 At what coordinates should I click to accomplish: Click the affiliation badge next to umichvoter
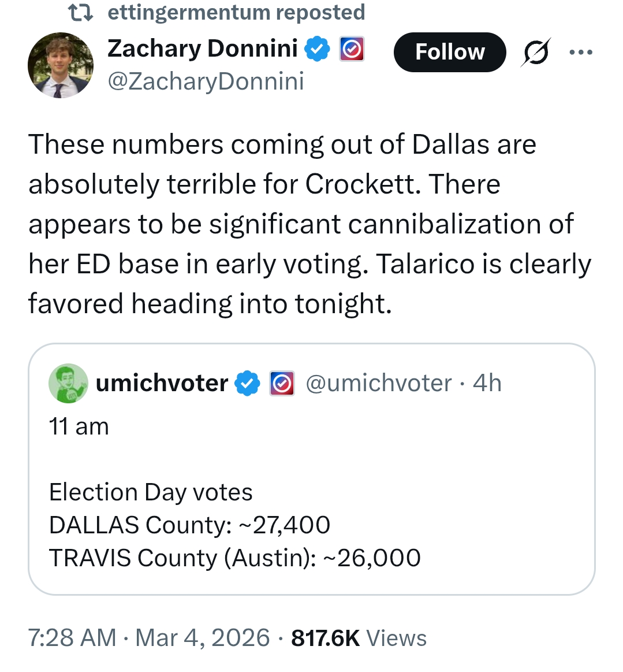(282, 383)
